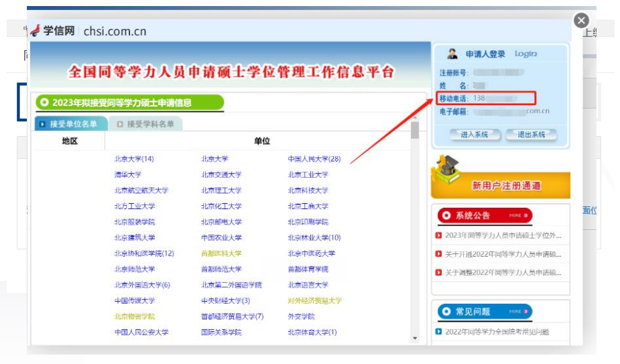Open 北京大学(14) link
620x364 pixels.
(x=134, y=159)
